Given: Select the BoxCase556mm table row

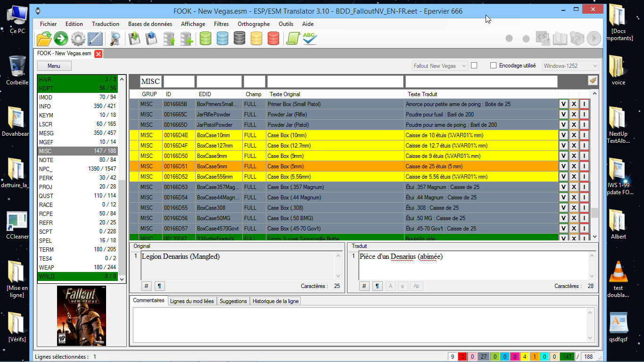Looking at the screenshot, I should [344, 177].
